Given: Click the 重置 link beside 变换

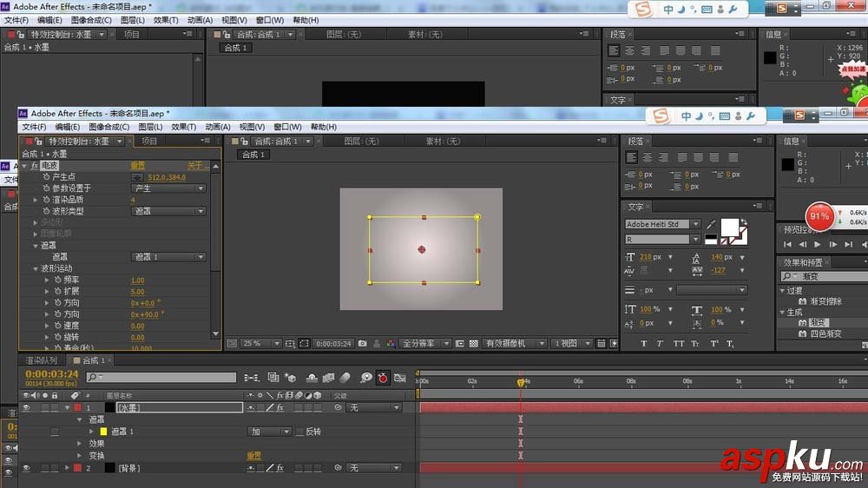Looking at the screenshot, I should (253, 456).
